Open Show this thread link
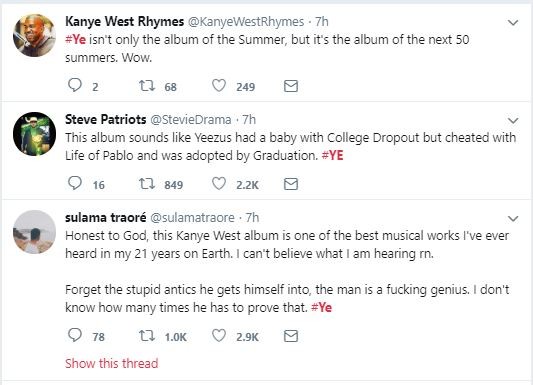 tap(111, 363)
